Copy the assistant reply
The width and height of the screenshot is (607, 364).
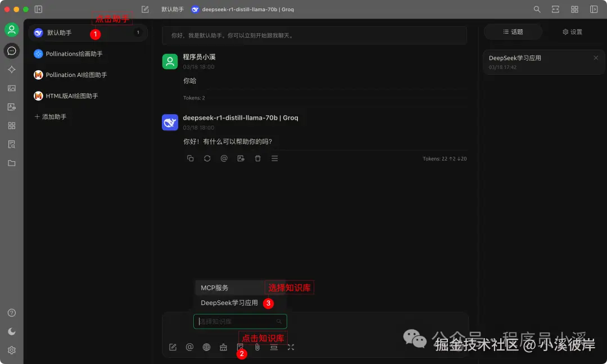pos(190,158)
